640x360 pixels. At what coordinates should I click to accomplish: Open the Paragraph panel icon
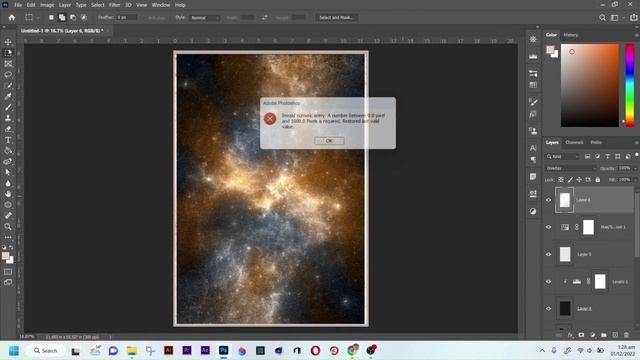pyautogui.click(x=533, y=160)
